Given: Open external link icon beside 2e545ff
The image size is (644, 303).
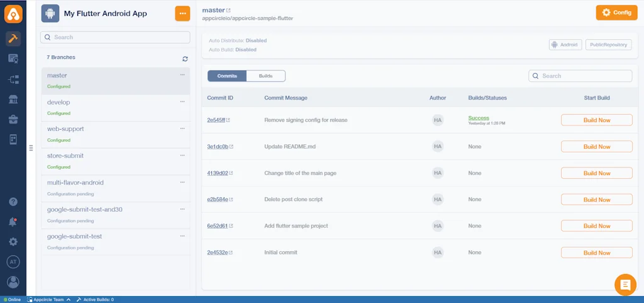Looking at the screenshot, I should click(228, 120).
